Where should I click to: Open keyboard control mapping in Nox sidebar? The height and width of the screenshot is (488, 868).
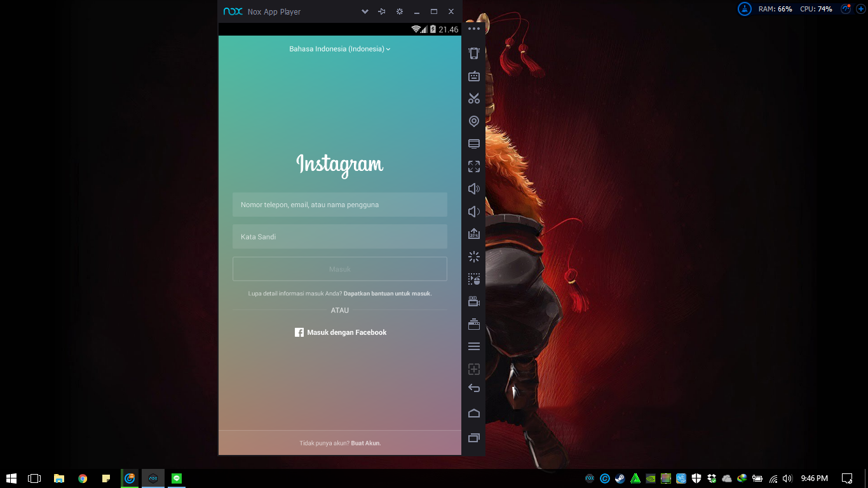click(473, 76)
